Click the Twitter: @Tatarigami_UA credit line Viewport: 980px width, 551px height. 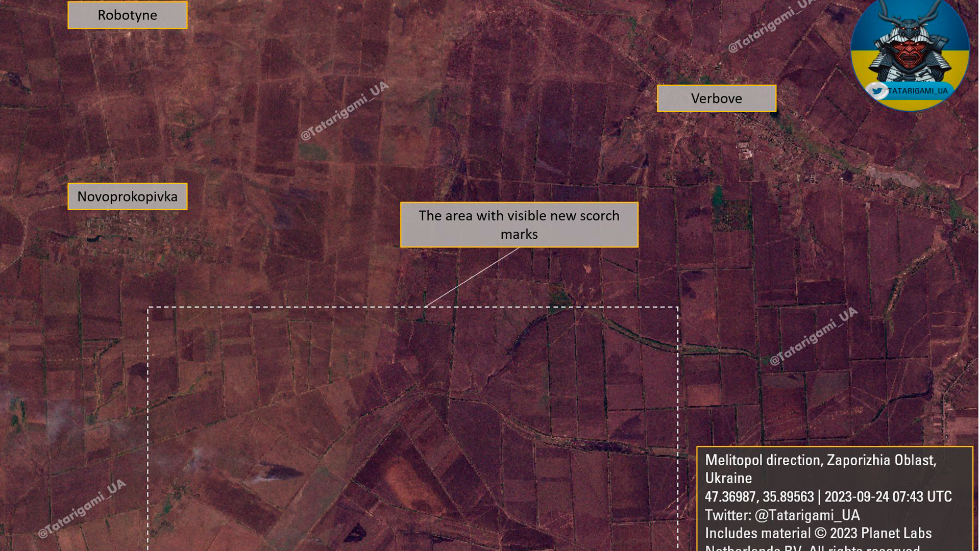[x=782, y=515]
